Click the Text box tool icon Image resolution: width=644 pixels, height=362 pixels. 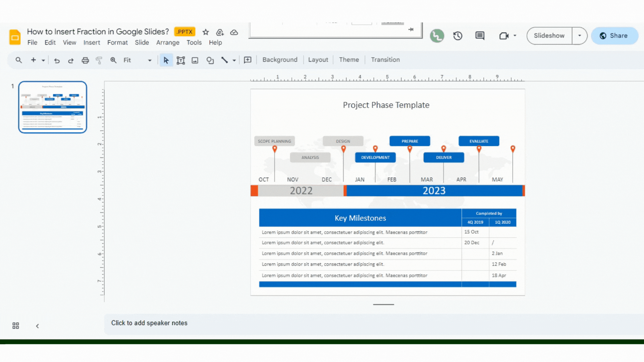click(x=181, y=60)
